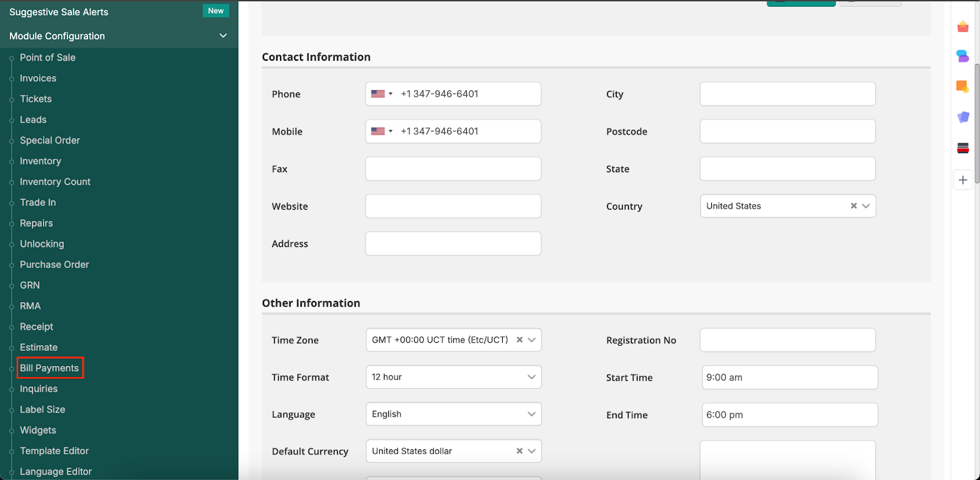Open Label Size configuration
This screenshot has width=980, height=480.
(x=42, y=410)
